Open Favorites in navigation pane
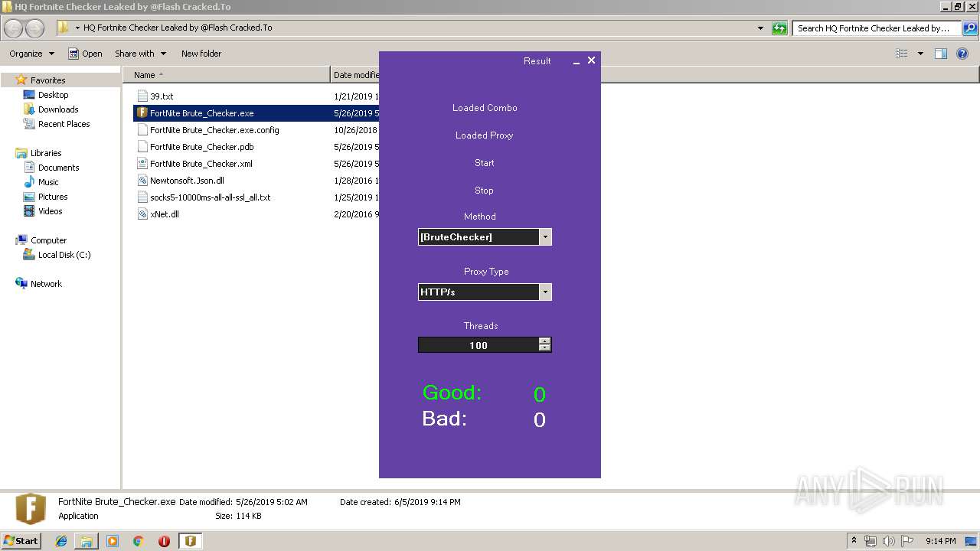The height and width of the screenshot is (551, 980). point(47,80)
